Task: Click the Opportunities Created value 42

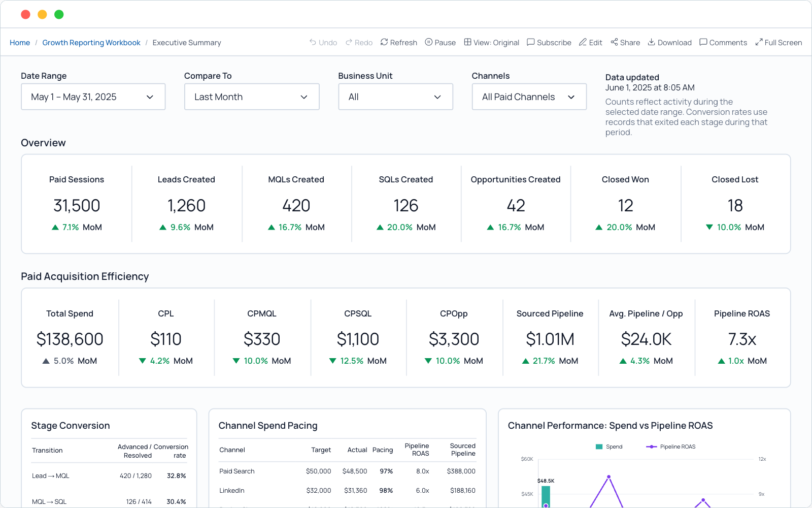Action: pos(516,206)
